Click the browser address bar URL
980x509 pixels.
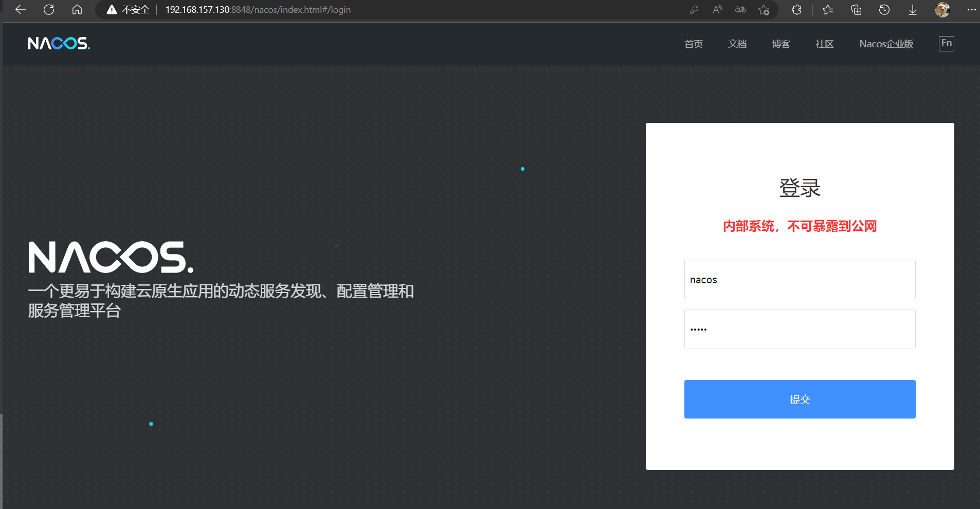coord(258,10)
